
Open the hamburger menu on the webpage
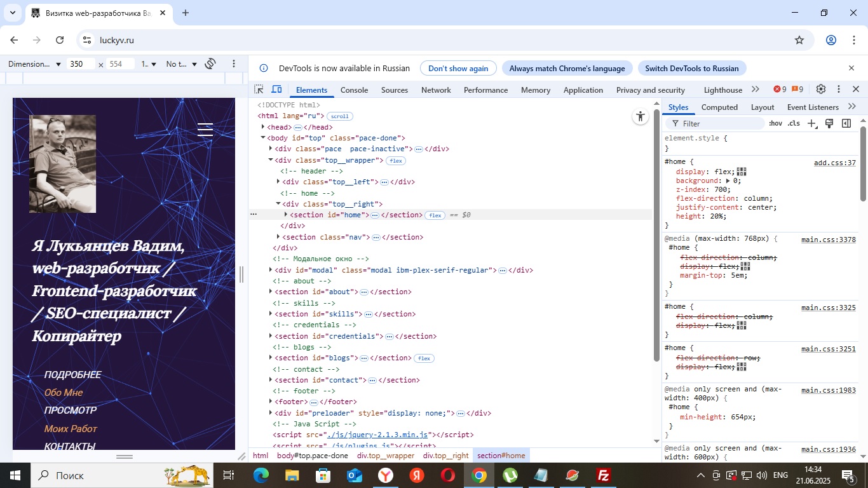point(205,130)
